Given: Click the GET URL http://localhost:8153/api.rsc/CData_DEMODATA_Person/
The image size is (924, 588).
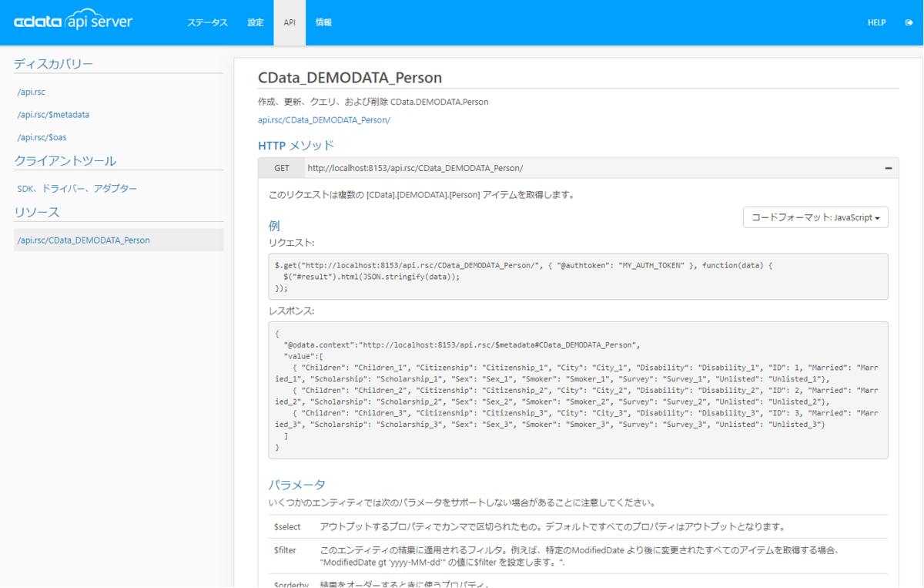Looking at the screenshot, I should click(x=415, y=168).
